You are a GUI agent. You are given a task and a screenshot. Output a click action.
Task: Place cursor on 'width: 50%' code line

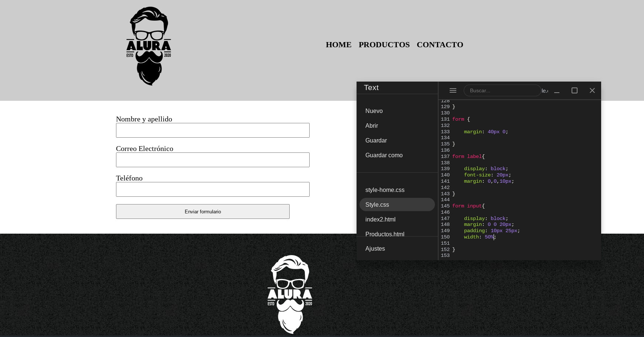point(480,237)
